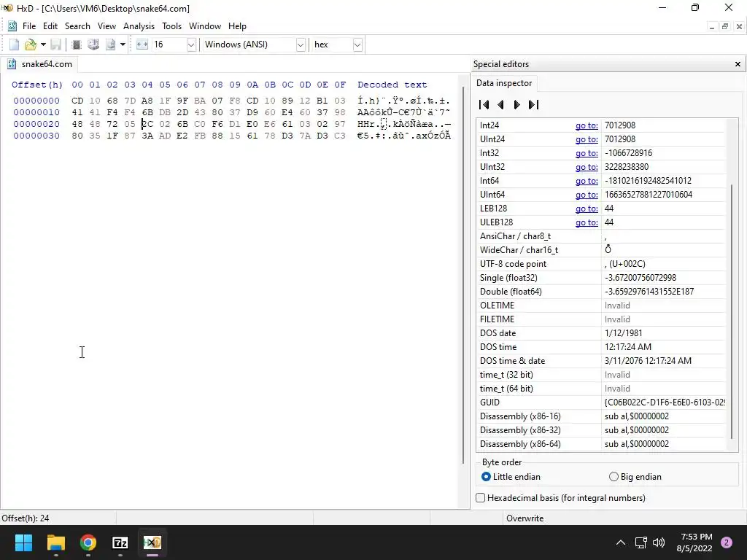Click the Open RAM chip icon
747x560 pixels.
pyautogui.click(x=76, y=44)
